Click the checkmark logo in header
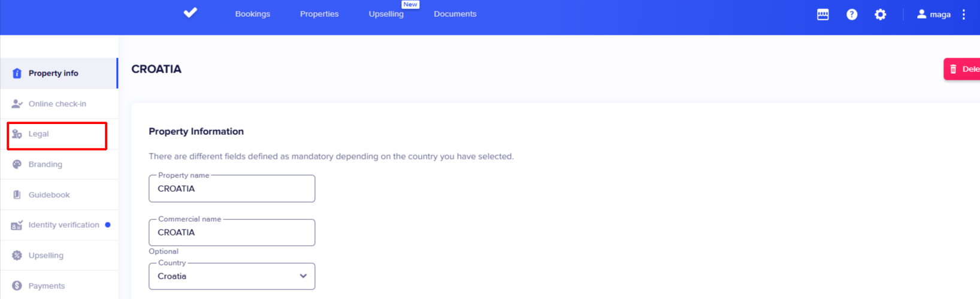Image resolution: width=980 pixels, height=299 pixels. click(x=190, y=13)
